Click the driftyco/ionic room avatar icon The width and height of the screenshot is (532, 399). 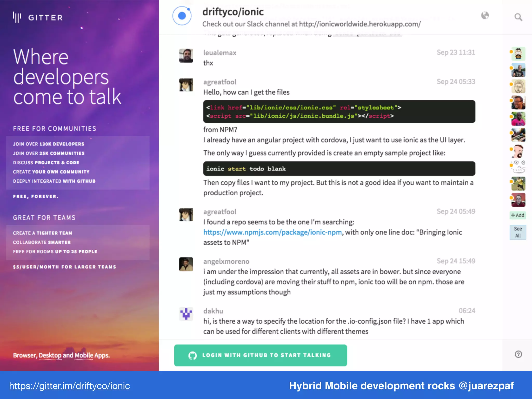(182, 16)
